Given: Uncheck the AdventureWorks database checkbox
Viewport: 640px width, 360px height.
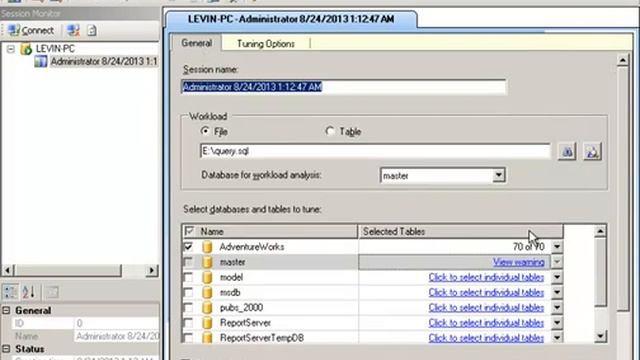Looking at the screenshot, I should [x=188, y=247].
